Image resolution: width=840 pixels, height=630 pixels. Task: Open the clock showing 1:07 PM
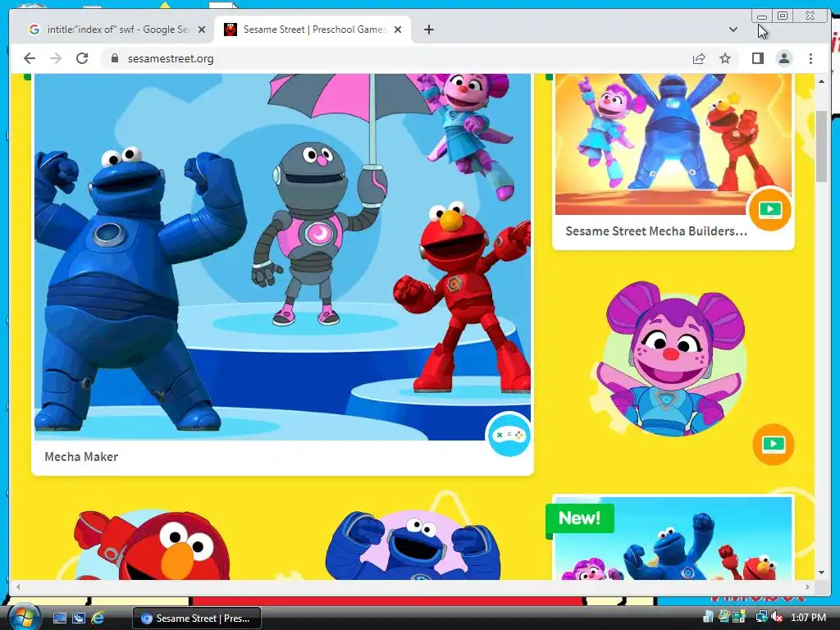tap(808, 617)
